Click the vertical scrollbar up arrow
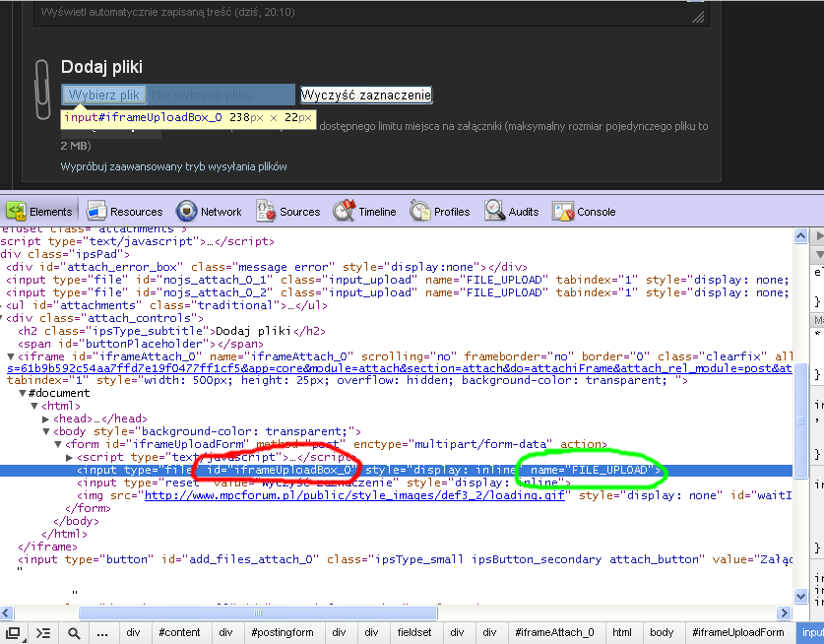 point(800,236)
